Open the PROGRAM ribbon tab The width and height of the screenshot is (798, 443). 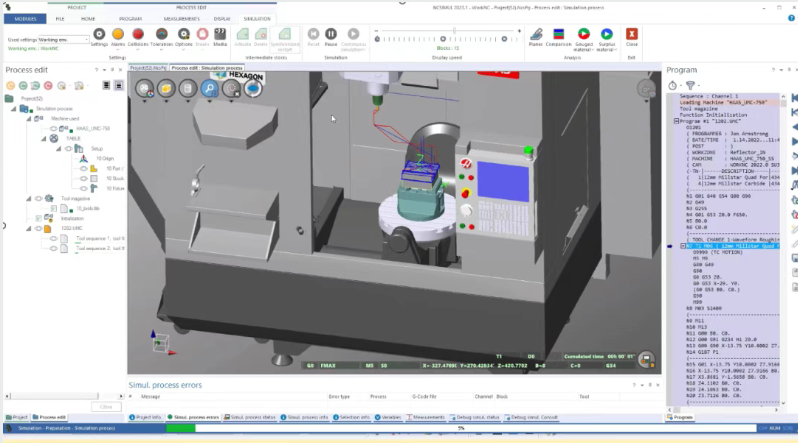(130, 18)
